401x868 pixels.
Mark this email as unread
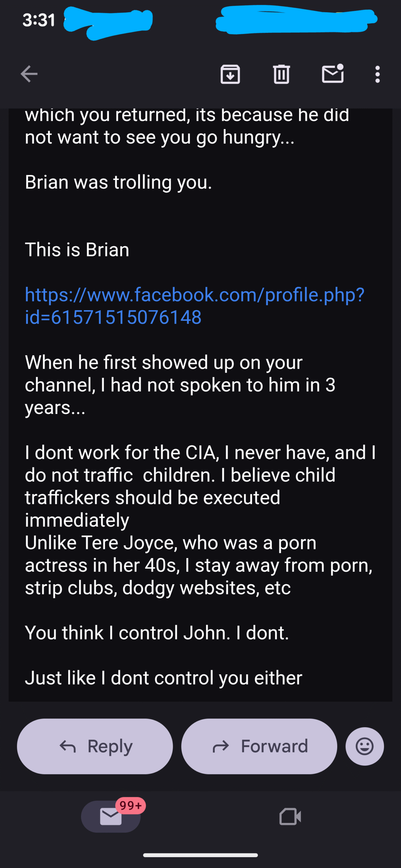[x=333, y=73]
